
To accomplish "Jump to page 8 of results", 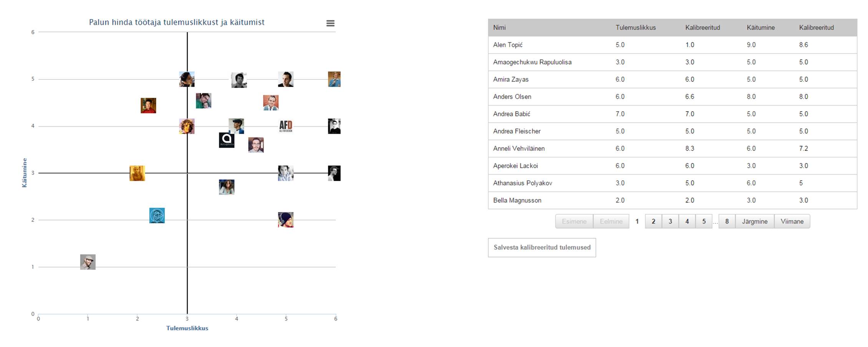I will click(x=727, y=221).
